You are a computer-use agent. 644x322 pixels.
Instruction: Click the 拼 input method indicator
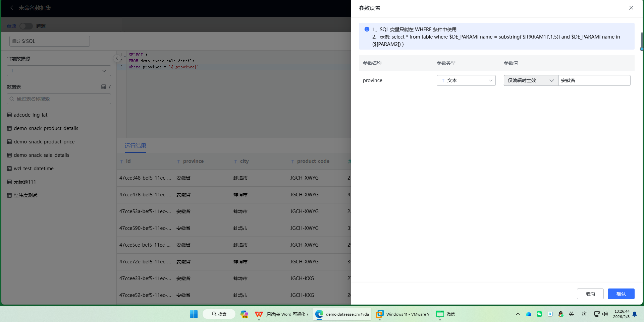click(x=584, y=314)
